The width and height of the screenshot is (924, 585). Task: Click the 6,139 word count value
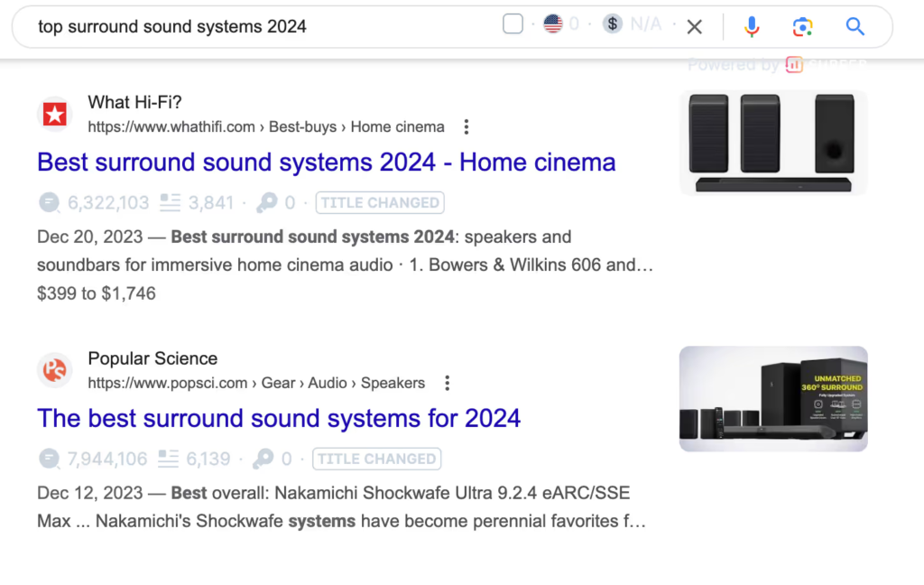click(x=208, y=459)
